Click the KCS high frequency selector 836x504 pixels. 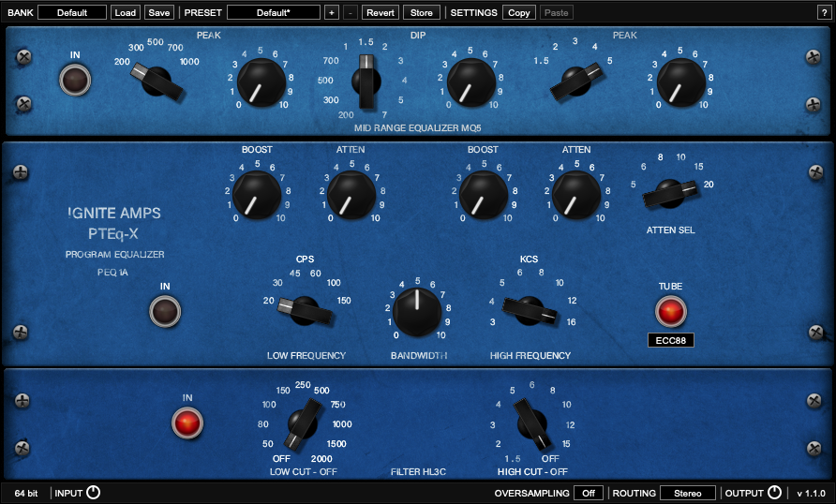coord(530,311)
